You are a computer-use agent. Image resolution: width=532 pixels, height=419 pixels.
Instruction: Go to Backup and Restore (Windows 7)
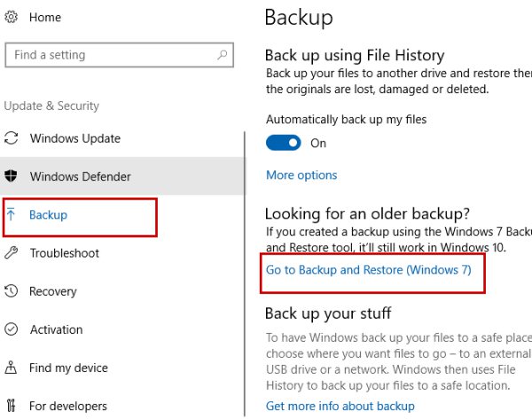(x=369, y=270)
